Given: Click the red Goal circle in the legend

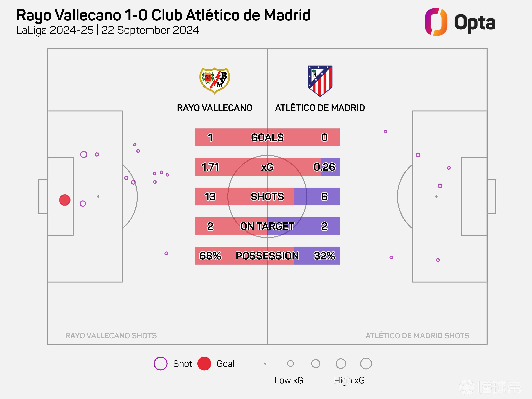Looking at the screenshot, I should [204, 363].
